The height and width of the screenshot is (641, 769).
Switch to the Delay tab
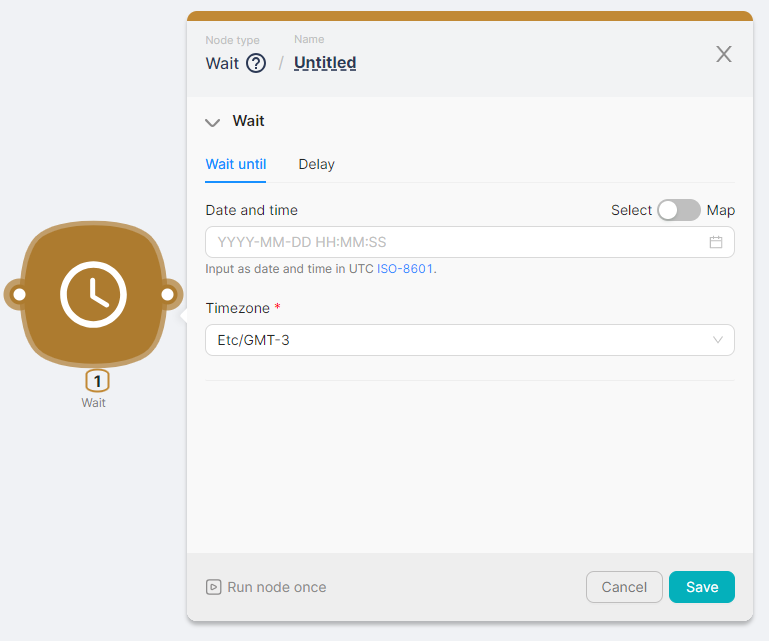coord(316,164)
